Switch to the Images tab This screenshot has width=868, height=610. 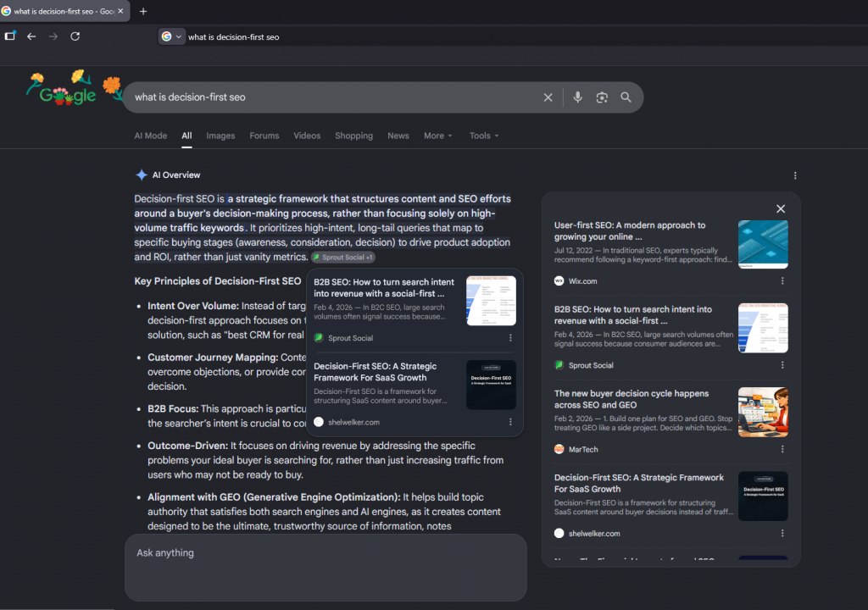(x=220, y=136)
